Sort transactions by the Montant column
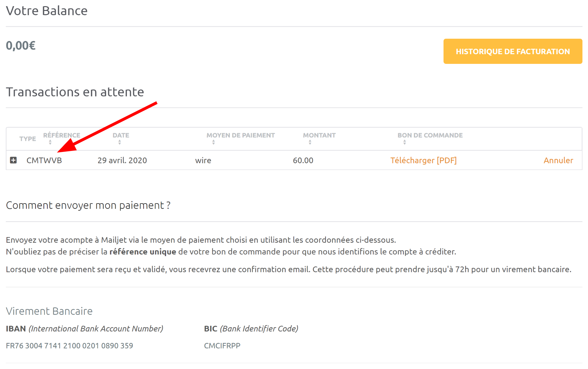The image size is (588, 369). pos(319,138)
